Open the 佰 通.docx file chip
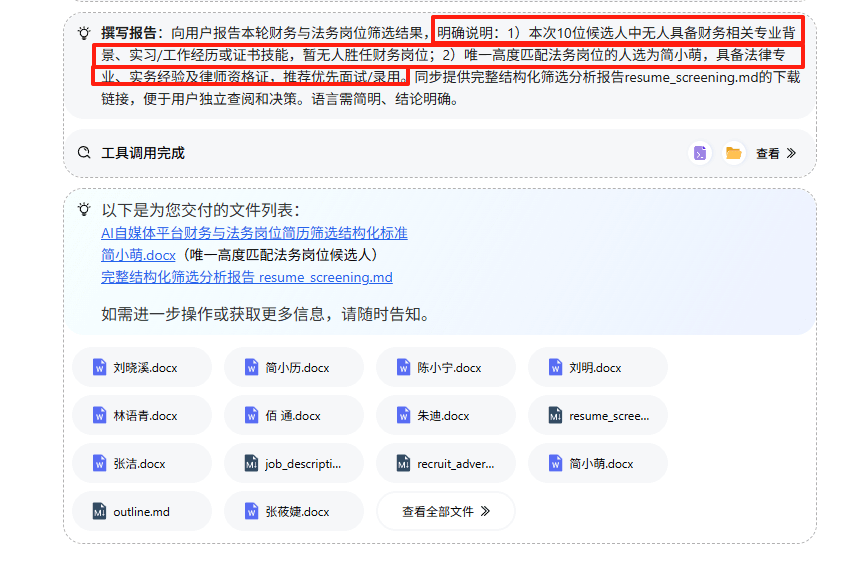Viewport: 856px width, 563px height. 294,416
